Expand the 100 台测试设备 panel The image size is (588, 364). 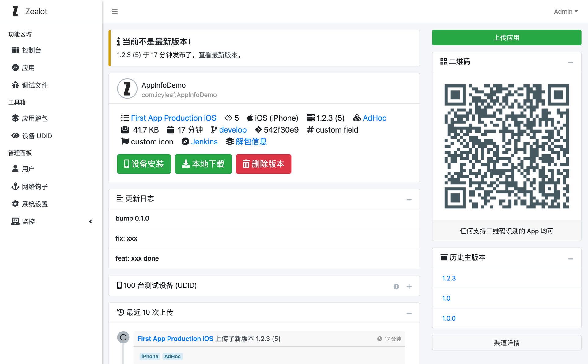[409, 287]
